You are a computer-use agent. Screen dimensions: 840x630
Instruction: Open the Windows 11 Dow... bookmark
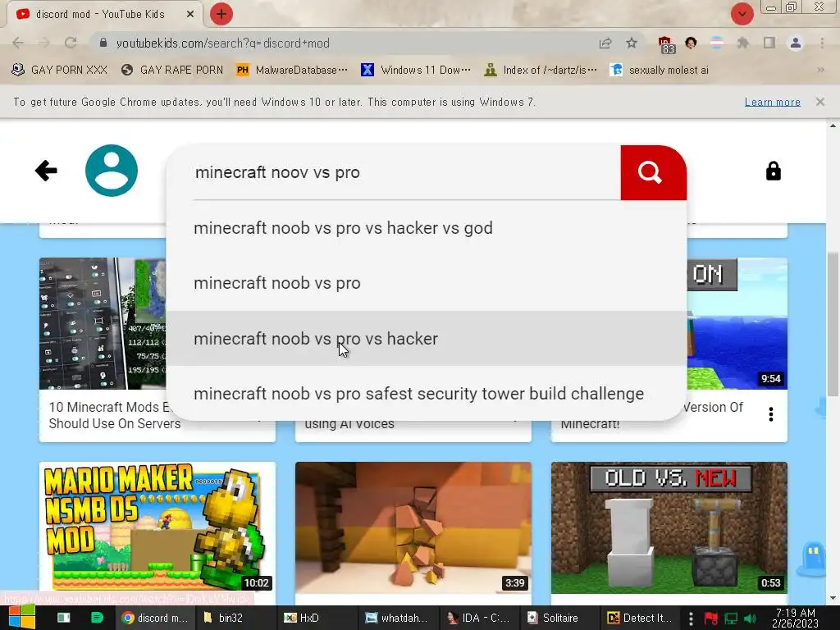[416, 71]
